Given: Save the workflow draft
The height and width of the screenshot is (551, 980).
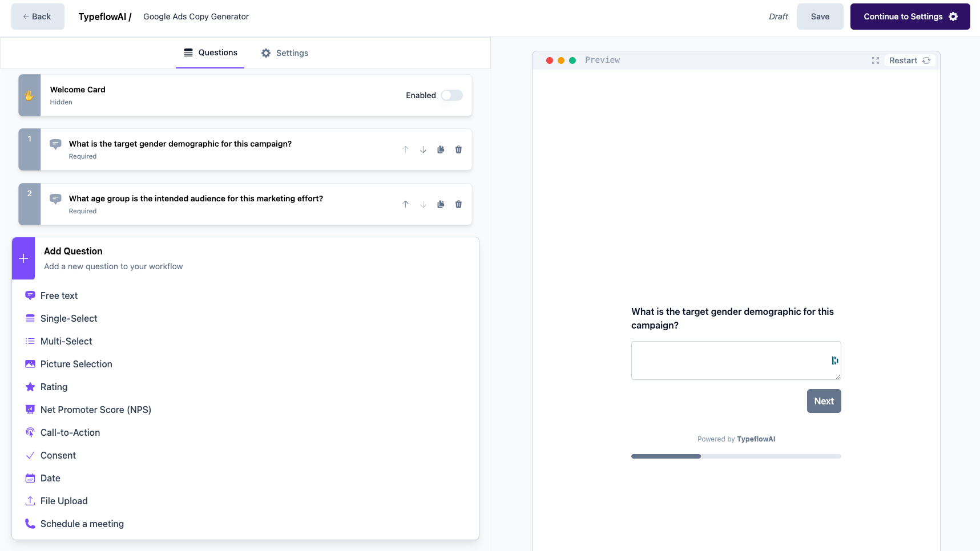Looking at the screenshot, I should point(820,17).
